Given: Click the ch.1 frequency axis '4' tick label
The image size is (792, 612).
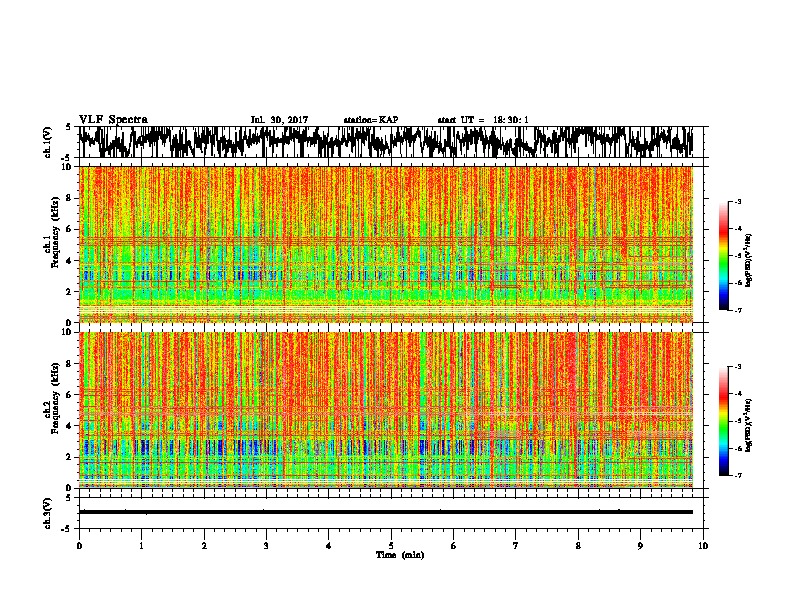Looking at the screenshot, I should [70, 261].
